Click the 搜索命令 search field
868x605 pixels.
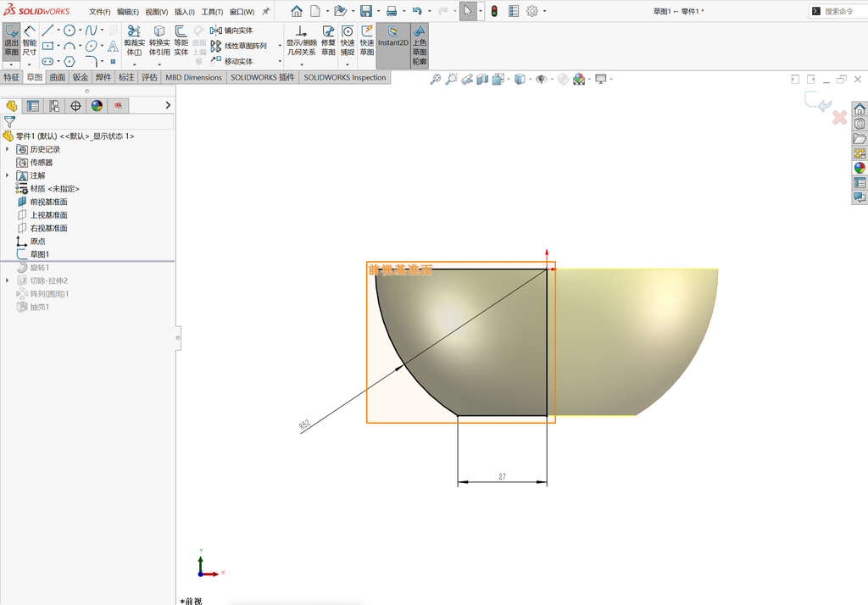(838, 11)
